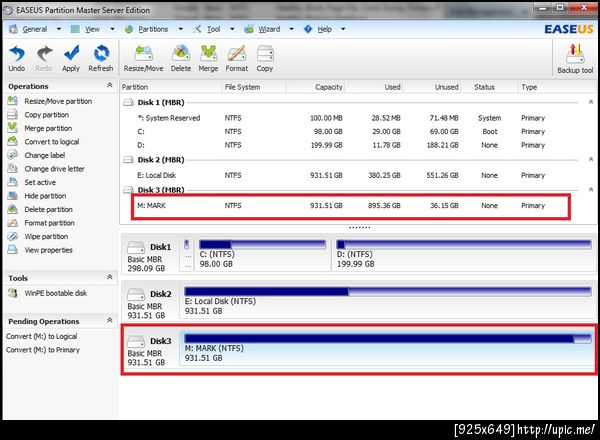Image resolution: width=600 pixels, height=440 pixels.
Task: Click the Convert to logical icon
Action: coord(13,142)
